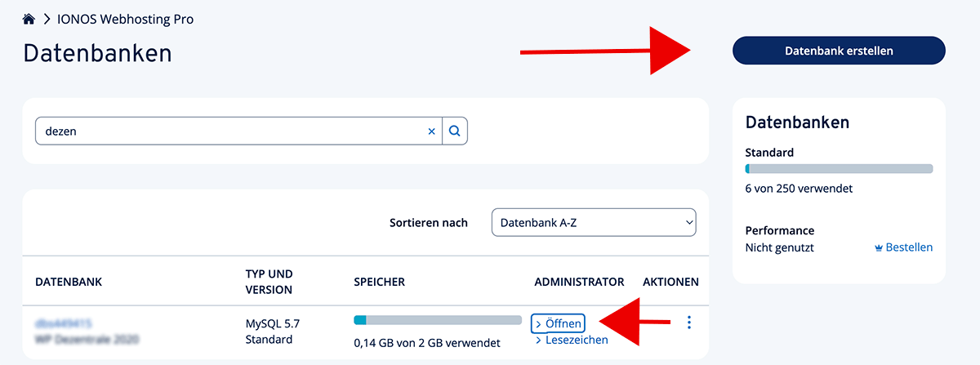980x365 pixels.
Task: Click the '0,14 GB von 2 GB' storage bar
Action: [x=437, y=320]
